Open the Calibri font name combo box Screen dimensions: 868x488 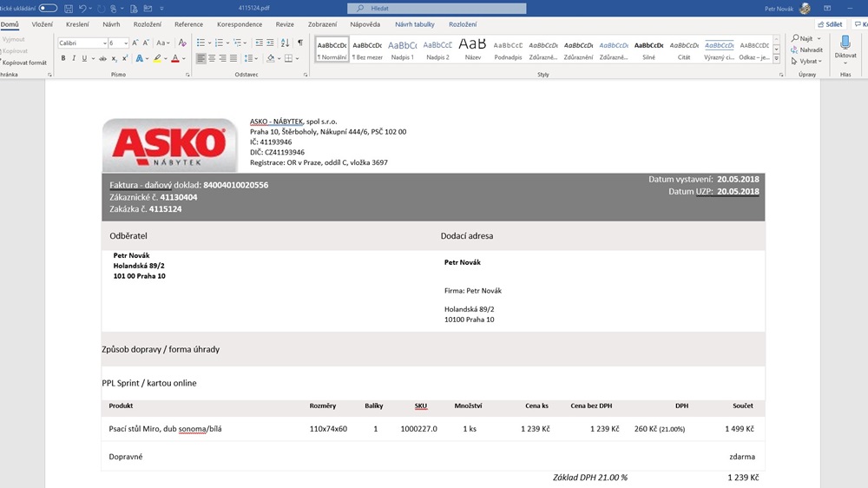point(82,43)
